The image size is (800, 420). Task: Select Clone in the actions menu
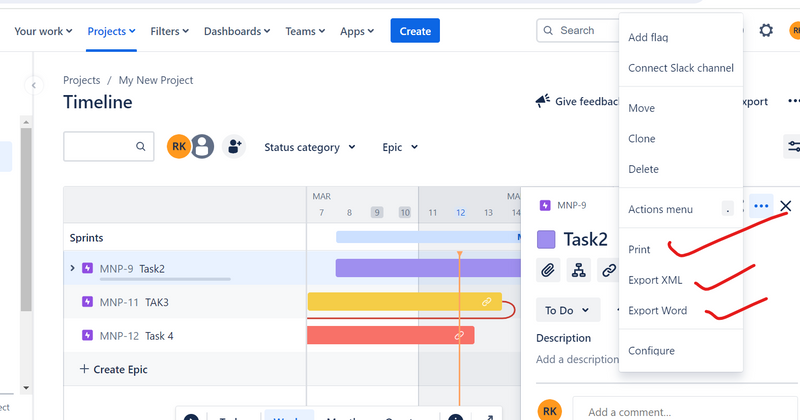pyautogui.click(x=681, y=138)
